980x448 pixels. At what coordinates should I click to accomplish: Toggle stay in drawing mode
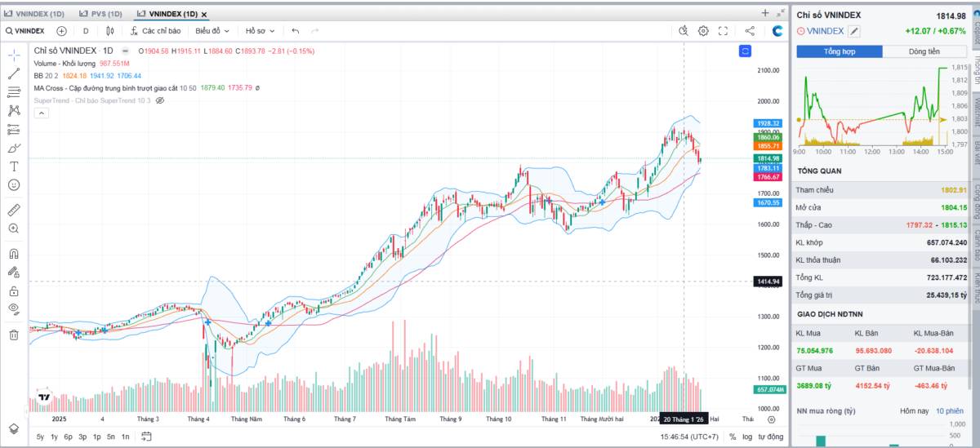tap(14, 273)
